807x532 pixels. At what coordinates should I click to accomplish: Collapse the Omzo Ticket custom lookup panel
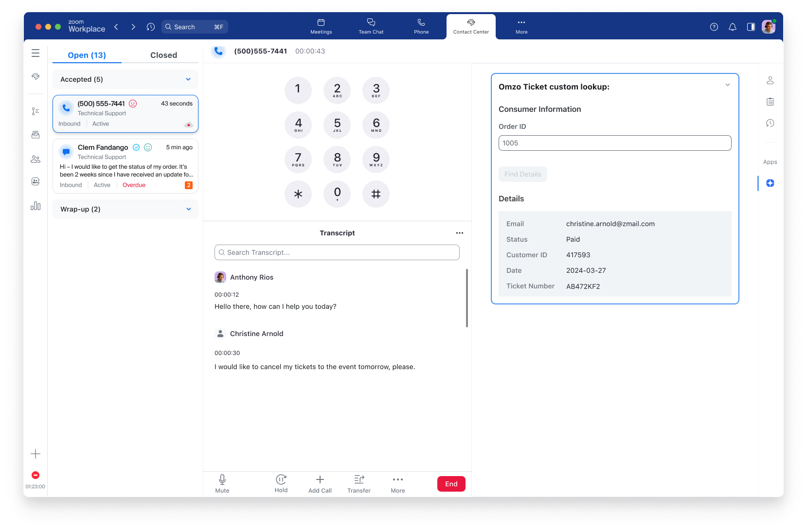click(x=727, y=85)
